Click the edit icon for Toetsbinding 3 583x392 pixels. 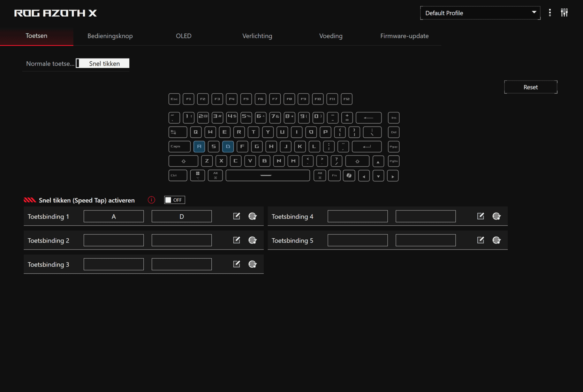236,264
